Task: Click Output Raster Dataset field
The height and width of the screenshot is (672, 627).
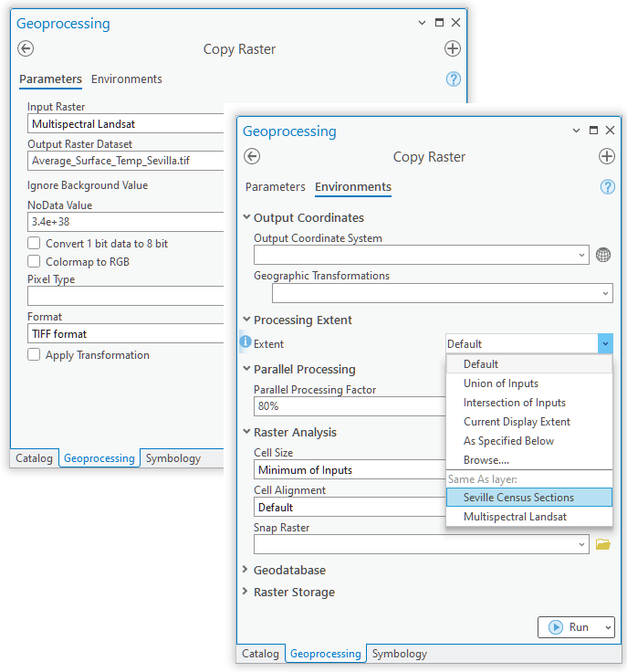Action: click(x=125, y=161)
